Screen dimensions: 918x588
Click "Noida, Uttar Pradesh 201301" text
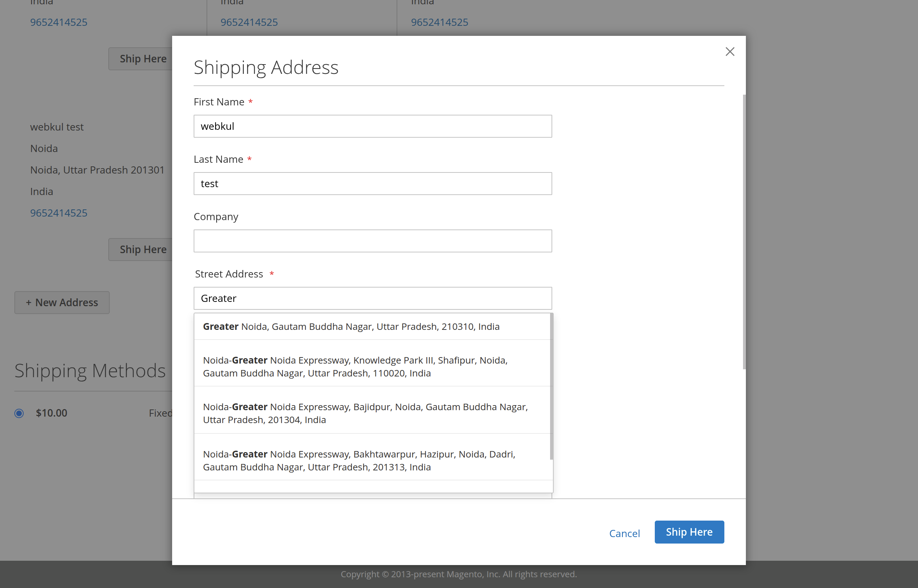tap(98, 170)
